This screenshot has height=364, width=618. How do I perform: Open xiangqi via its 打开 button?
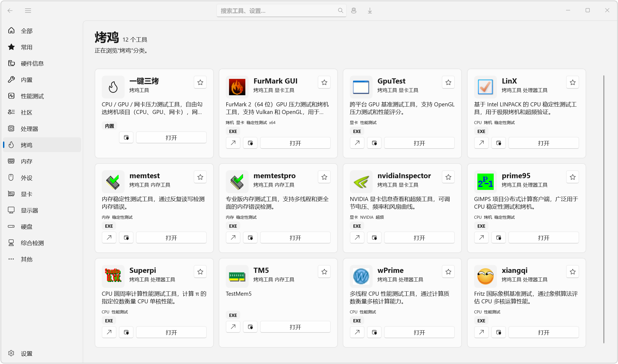point(544,332)
